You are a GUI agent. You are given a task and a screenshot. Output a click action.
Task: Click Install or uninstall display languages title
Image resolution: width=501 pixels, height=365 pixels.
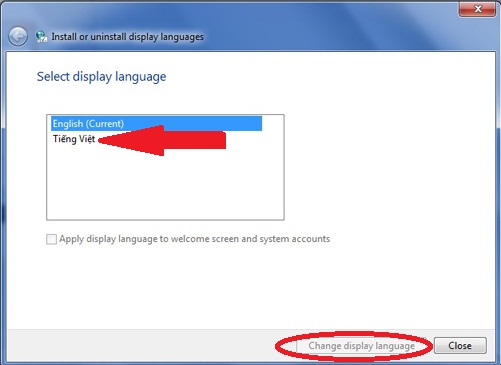coord(127,37)
